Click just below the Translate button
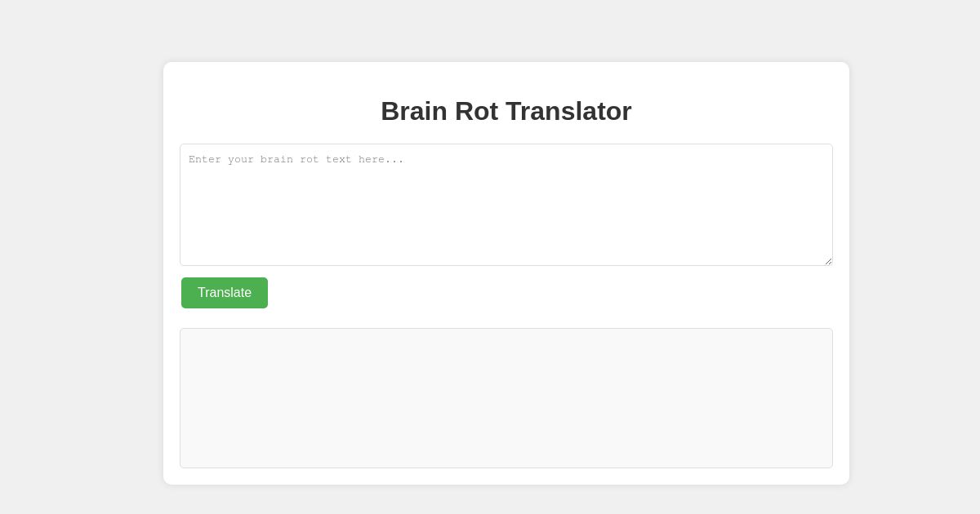The image size is (980, 514). point(225,318)
